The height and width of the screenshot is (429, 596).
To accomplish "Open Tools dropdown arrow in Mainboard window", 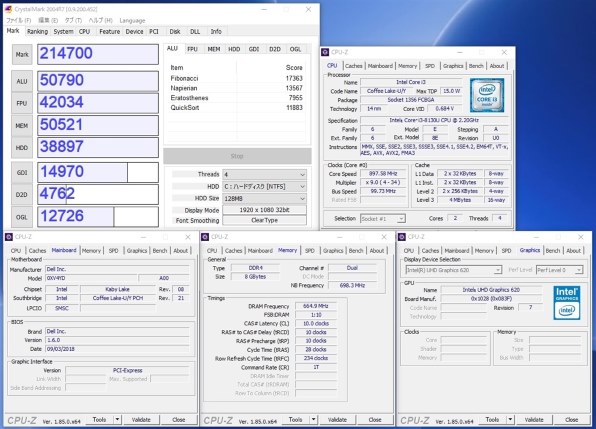I will coord(117,420).
